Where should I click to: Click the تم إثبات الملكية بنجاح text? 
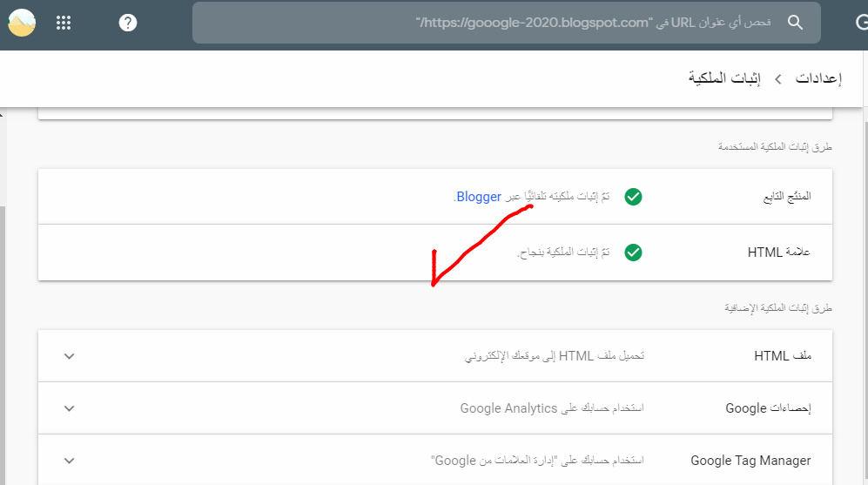pos(563,253)
